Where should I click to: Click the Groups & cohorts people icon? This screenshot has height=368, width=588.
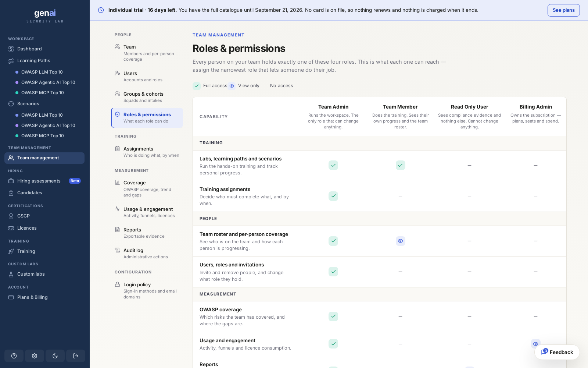[118, 94]
